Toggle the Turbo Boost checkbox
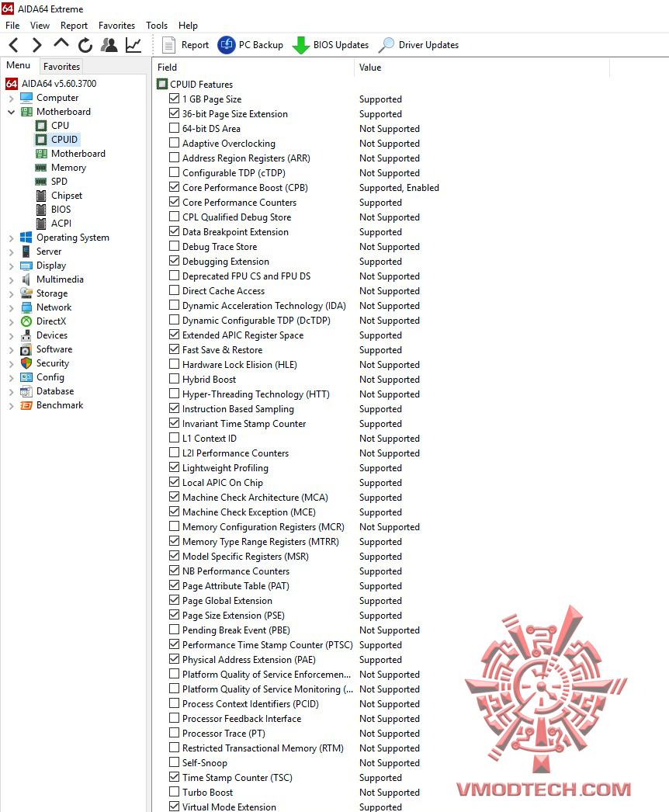 pos(175,792)
